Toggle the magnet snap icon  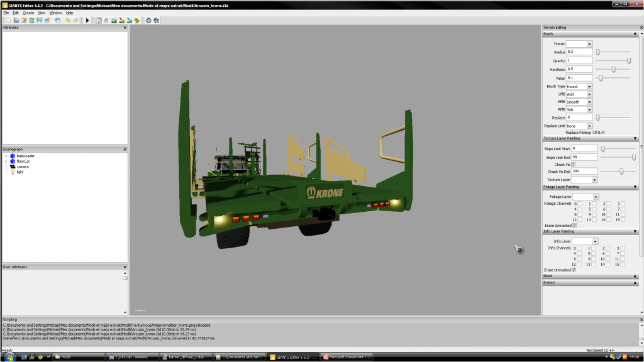(x=106, y=21)
